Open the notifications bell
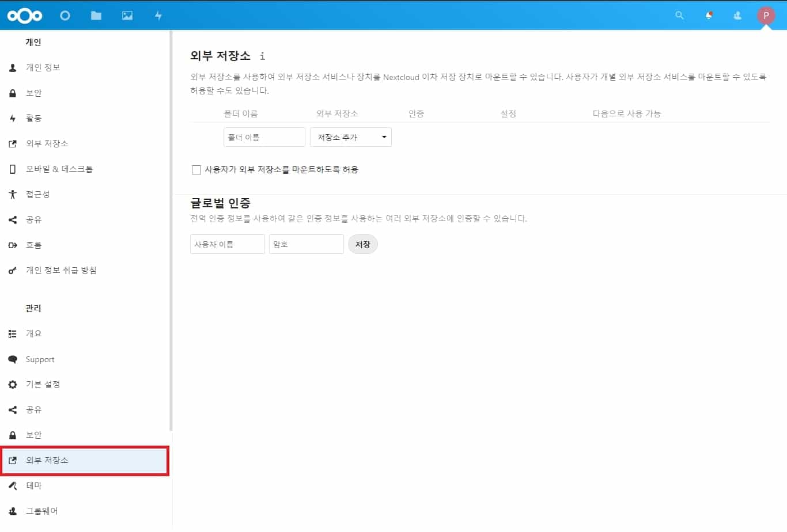 coord(708,16)
